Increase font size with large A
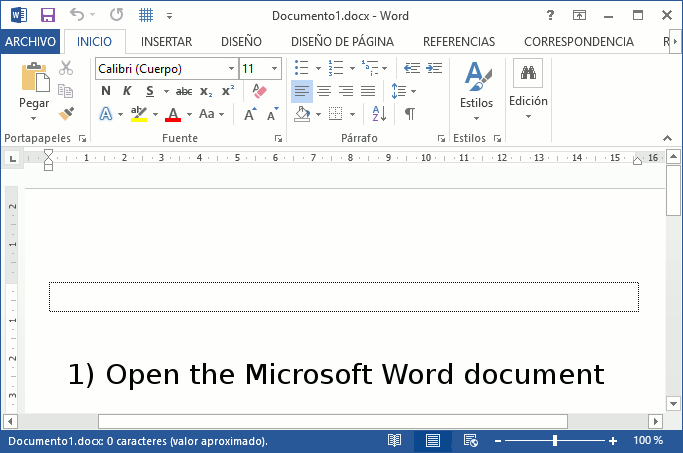Viewport: 683px width, 453px height. pyautogui.click(x=250, y=114)
